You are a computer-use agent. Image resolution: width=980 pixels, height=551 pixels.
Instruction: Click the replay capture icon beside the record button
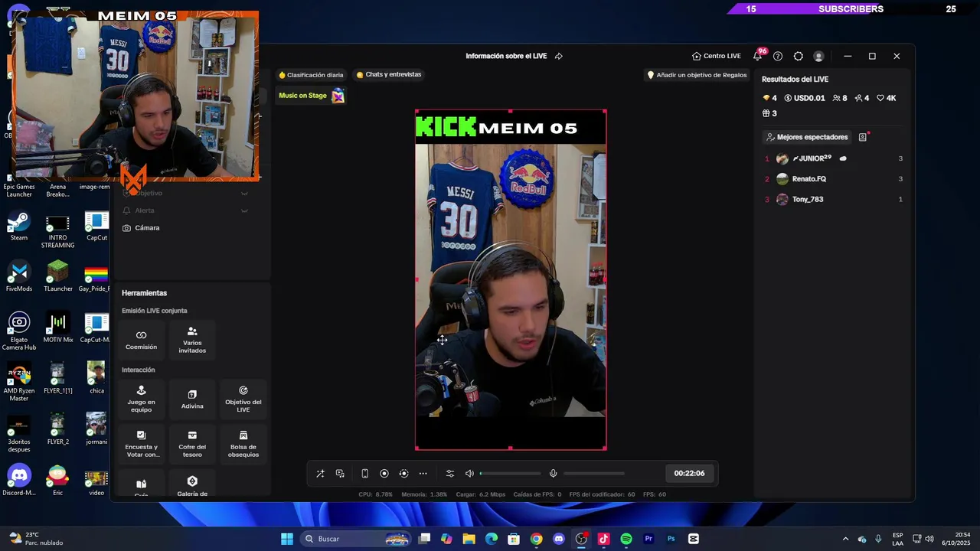pyautogui.click(x=403, y=474)
